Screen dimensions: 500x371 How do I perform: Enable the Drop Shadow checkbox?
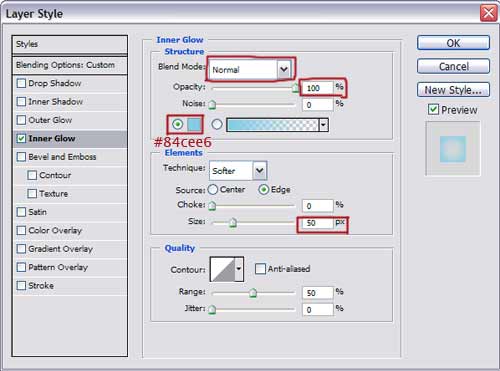[21, 83]
